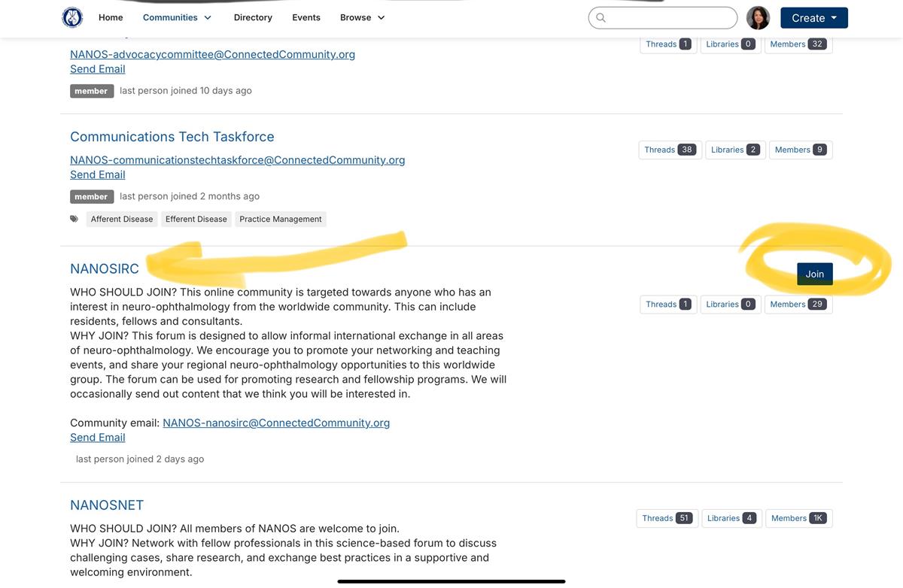The width and height of the screenshot is (903, 588).
Task: Click Members 29 counter for NANOSIRC
Action: (x=798, y=303)
